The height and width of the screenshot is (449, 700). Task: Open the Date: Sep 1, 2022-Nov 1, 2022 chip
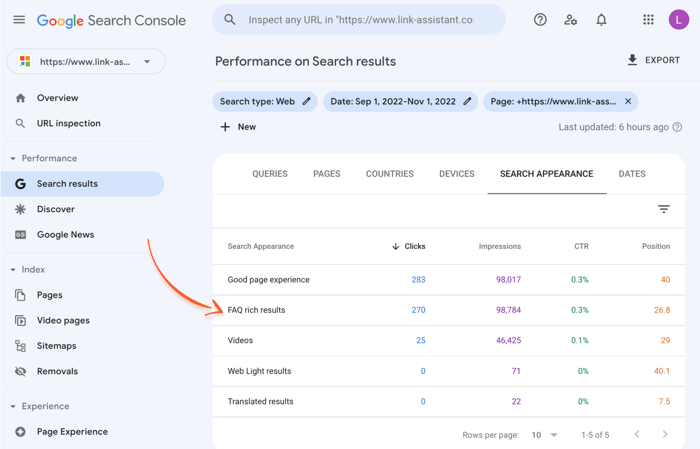(400, 101)
